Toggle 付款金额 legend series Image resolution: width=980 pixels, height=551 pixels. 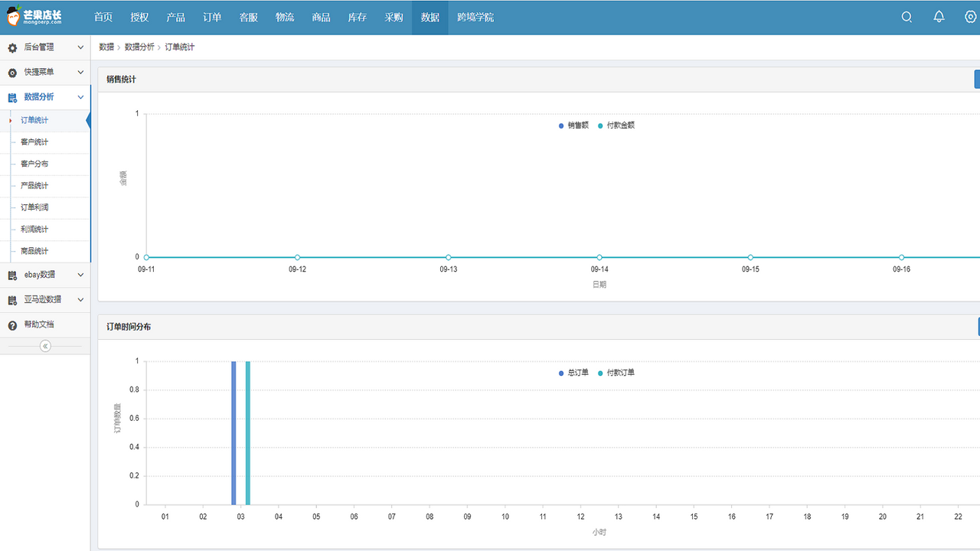[616, 126]
